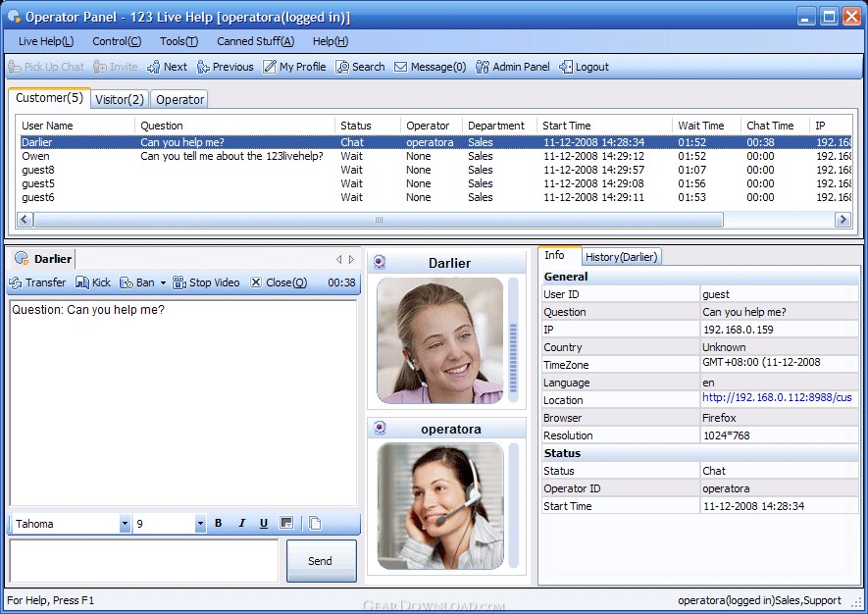Select the Owen customer row
Screen dimensions: 868x614
click(35, 156)
